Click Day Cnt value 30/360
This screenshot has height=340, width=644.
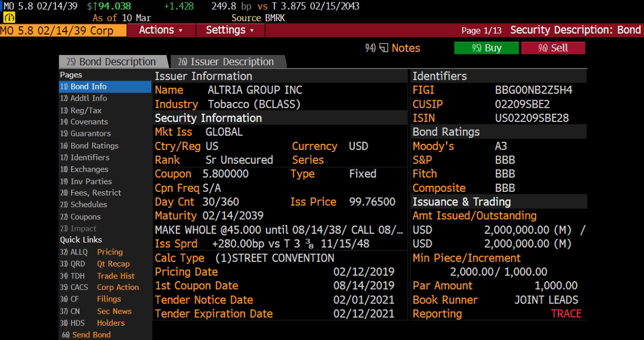(x=220, y=202)
